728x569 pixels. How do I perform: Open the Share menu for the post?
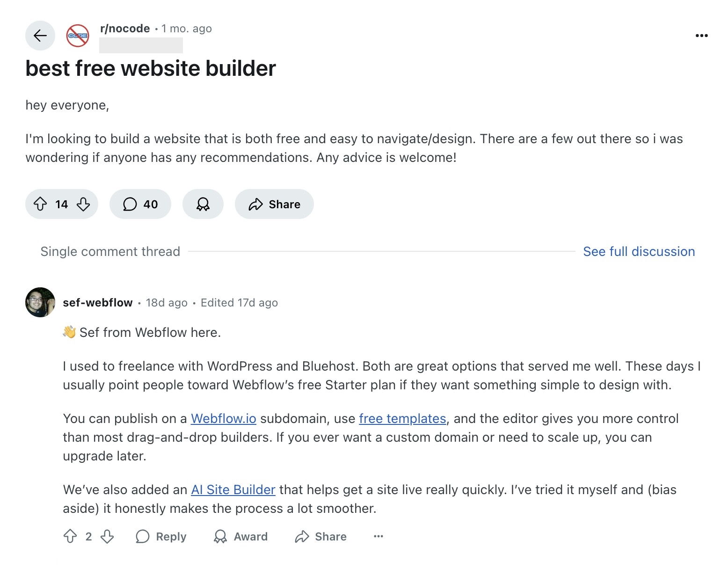(274, 204)
